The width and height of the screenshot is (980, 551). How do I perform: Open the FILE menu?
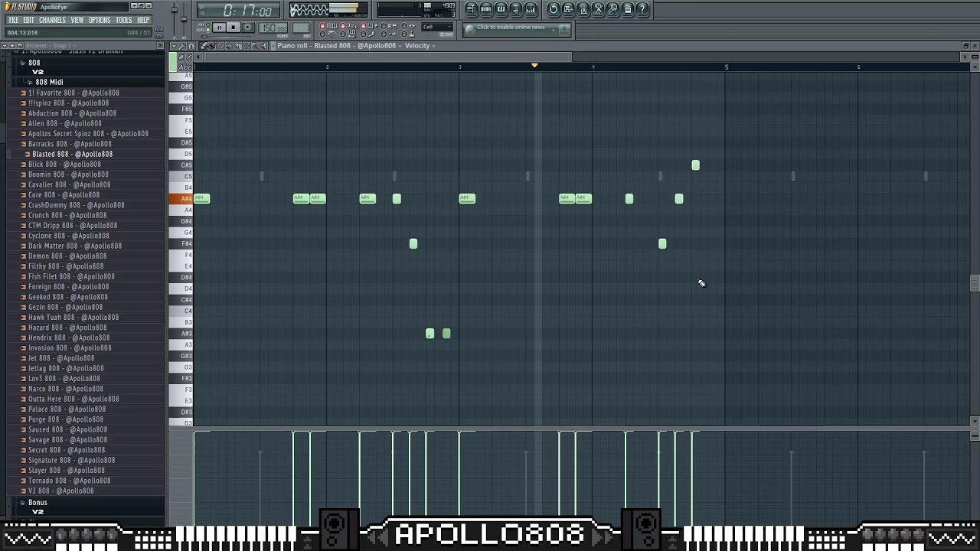pos(13,20)
